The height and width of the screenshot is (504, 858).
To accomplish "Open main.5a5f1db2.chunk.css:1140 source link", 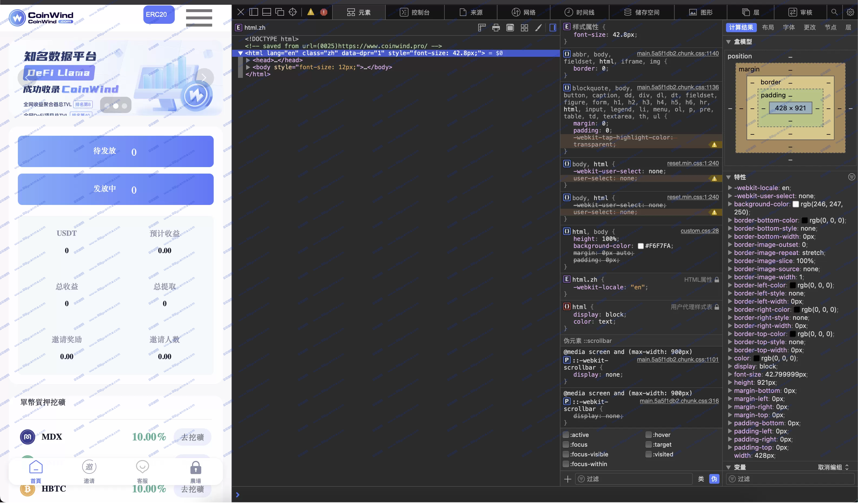I will (x=678, y=54).
